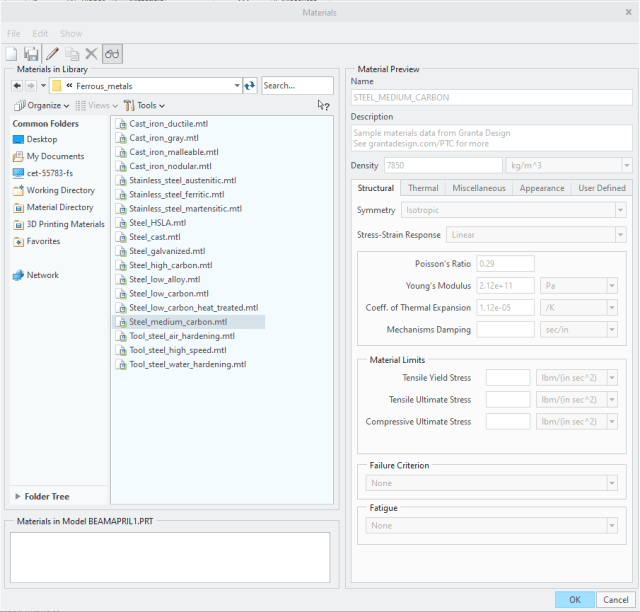Open the Edit menu
This screenshot has height=612, width=640.
(x=40, y=33)
